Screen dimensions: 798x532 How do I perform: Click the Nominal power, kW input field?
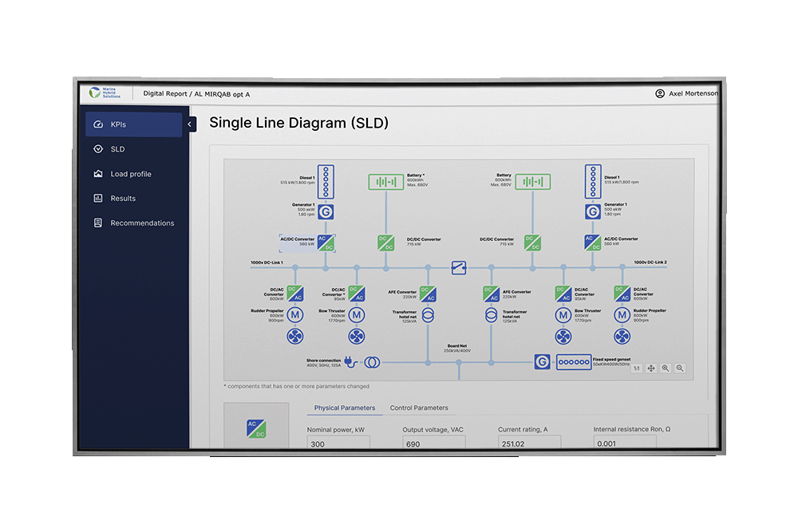click(338, 443)
